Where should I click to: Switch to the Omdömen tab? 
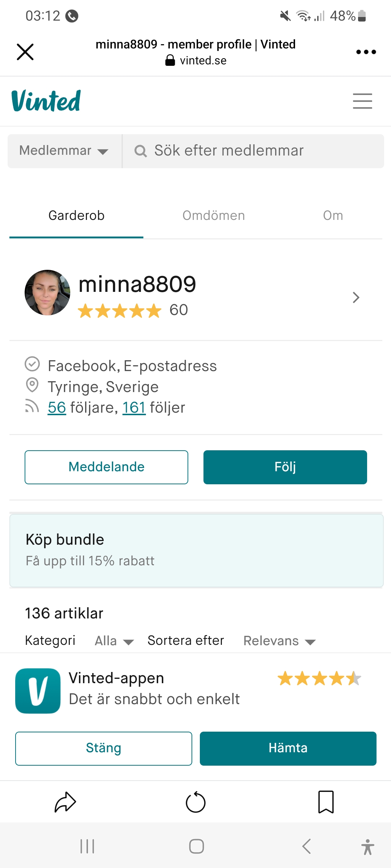pyautogui.click(x=214, y=216)
